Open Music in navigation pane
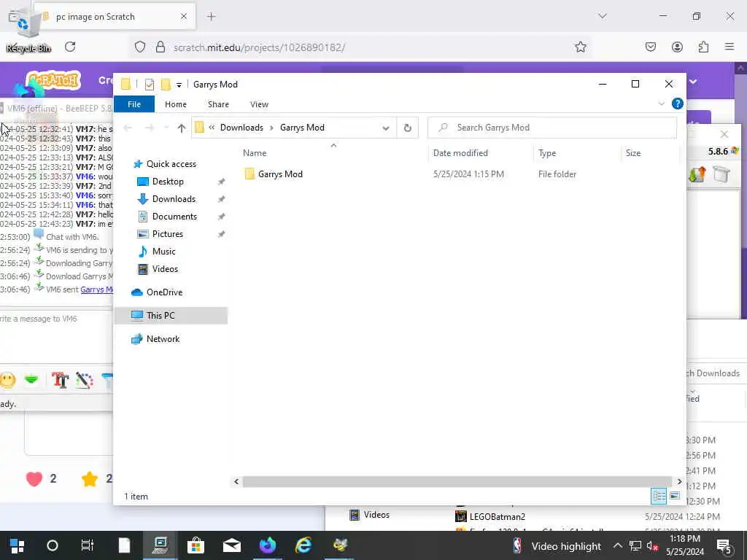The height and width of the screenshot is (560, 747). coord(163,252)
